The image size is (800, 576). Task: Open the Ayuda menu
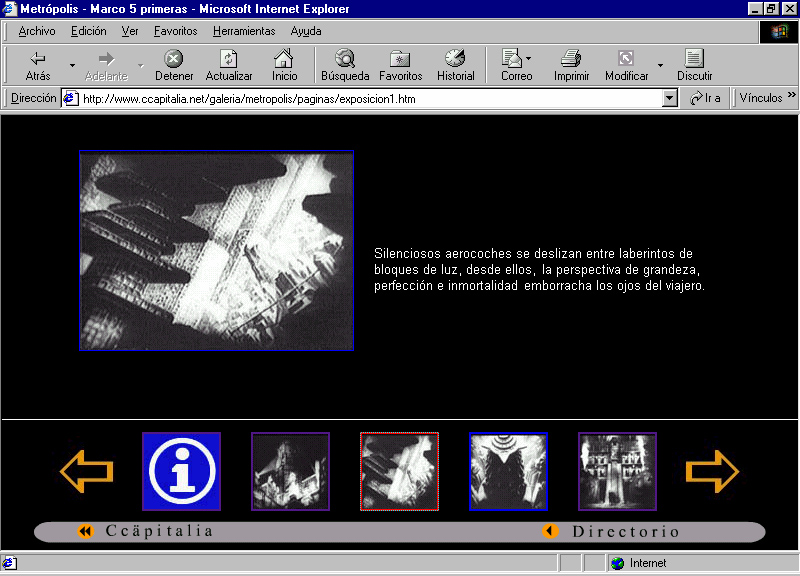click(306, 31)
